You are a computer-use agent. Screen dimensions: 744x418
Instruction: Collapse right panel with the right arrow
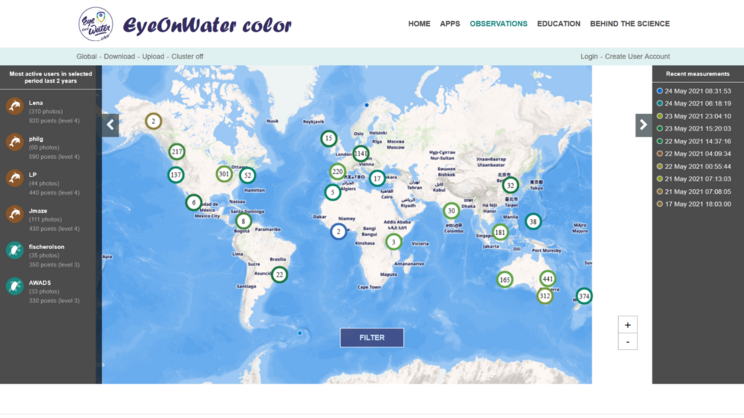[x=643, y=125]
